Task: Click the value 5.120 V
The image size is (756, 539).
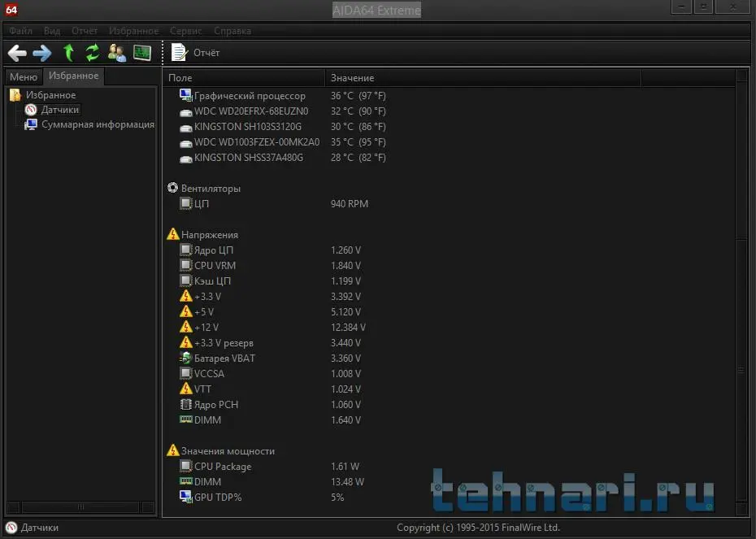Action: click(345, 312)
